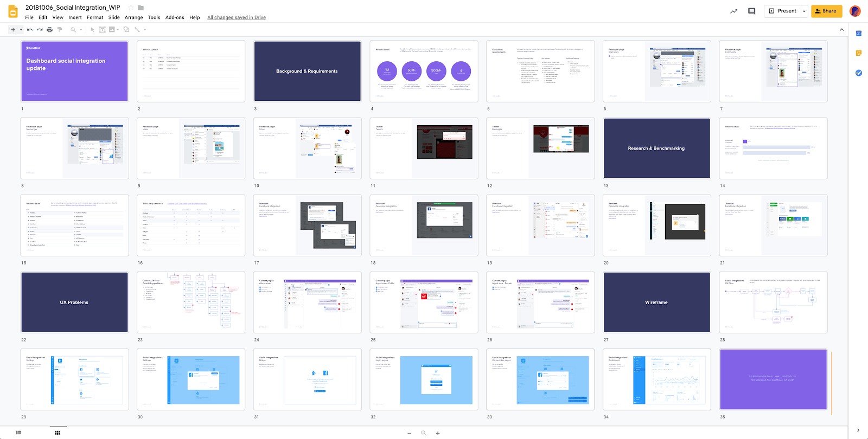This screenshot has height=439, width=868.
Task: Select slide 22 'UX Problems'
Action: [75, 302]
